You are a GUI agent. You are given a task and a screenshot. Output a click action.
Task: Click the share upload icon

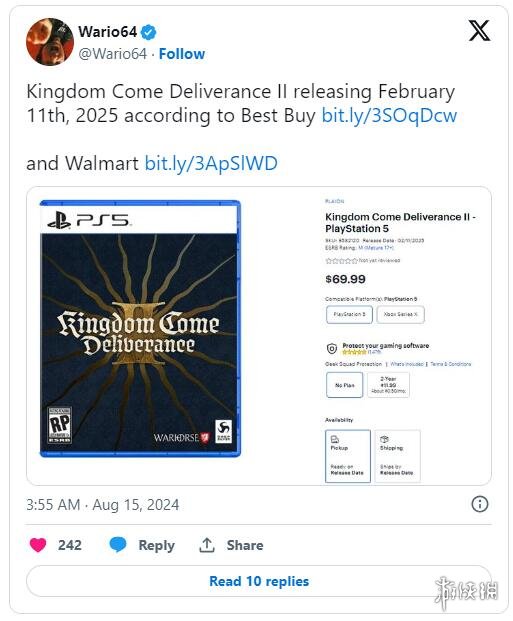207,545
